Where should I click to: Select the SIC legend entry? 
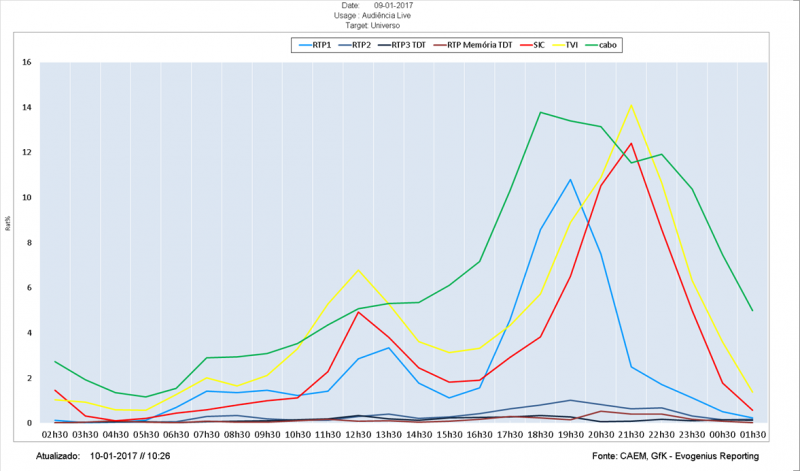pos(532,45)
